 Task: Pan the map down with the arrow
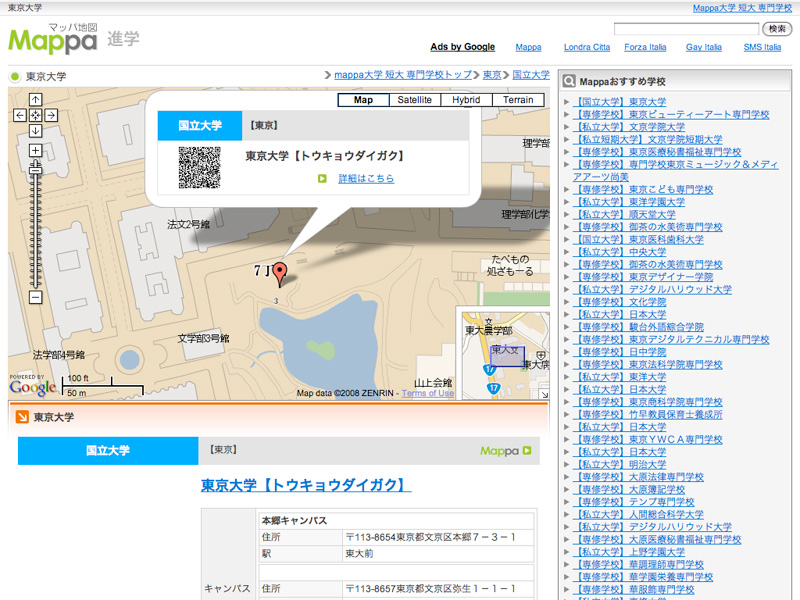[35, 131]
